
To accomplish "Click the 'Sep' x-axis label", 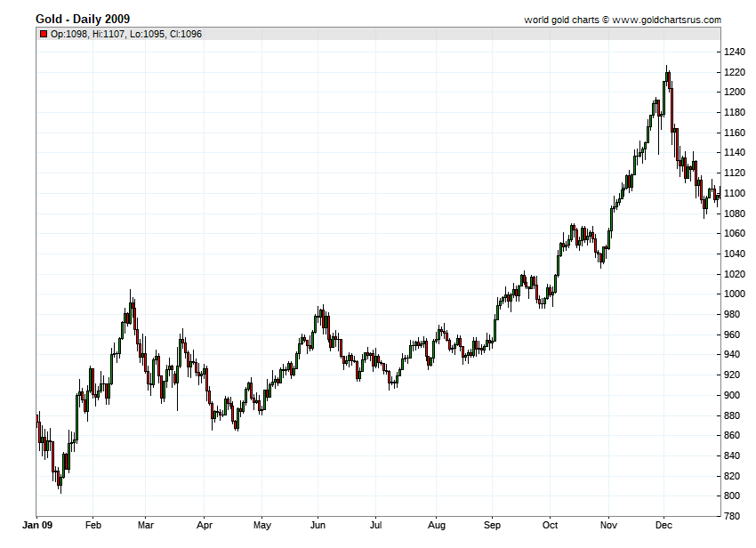I will tap(492, 525).
